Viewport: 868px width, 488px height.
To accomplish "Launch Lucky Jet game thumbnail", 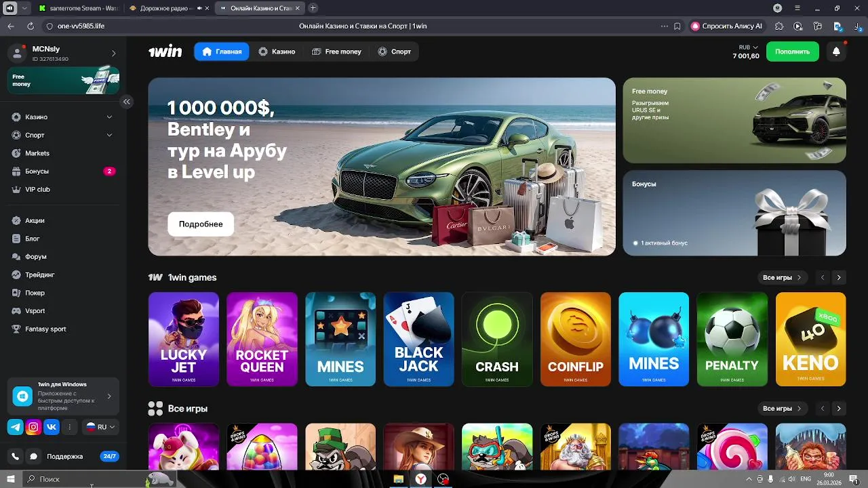I will 184,339.
